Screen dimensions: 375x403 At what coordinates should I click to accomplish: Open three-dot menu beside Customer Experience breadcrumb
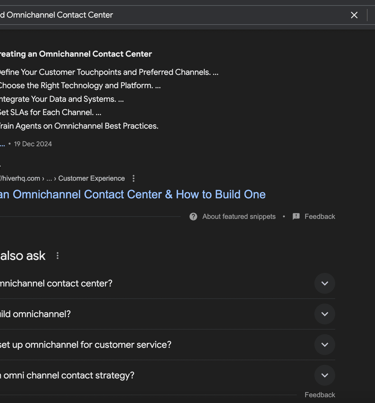(134, 179)
